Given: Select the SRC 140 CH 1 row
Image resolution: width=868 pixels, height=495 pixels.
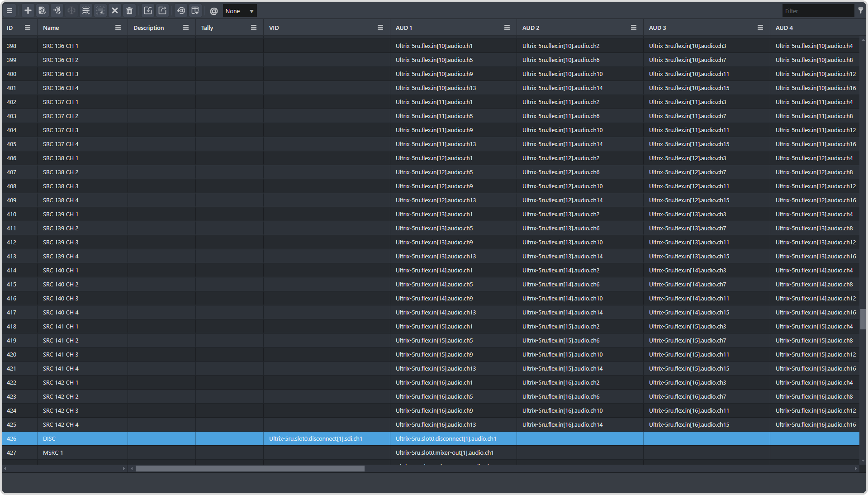Looking at the screenshot, I should tap(61, 271).
